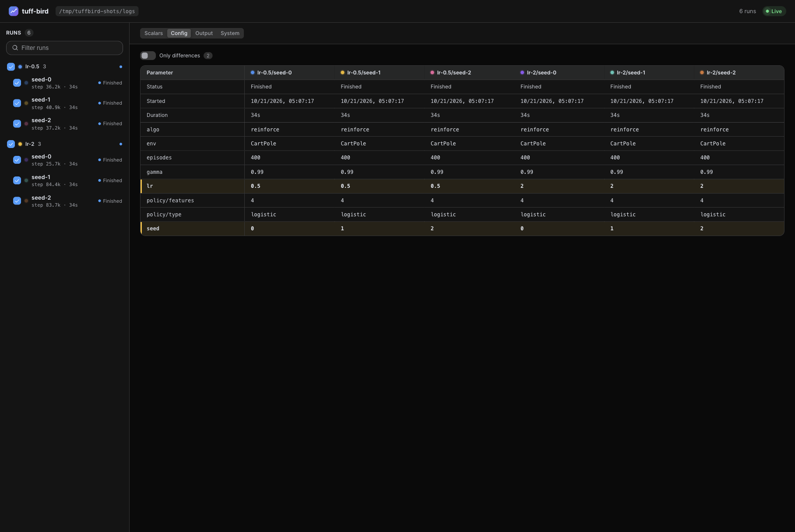The image size is (795, 532).
Task: Uncheck seed-1 checkbox under lr-2 group
Action: [x=17, y=180]
